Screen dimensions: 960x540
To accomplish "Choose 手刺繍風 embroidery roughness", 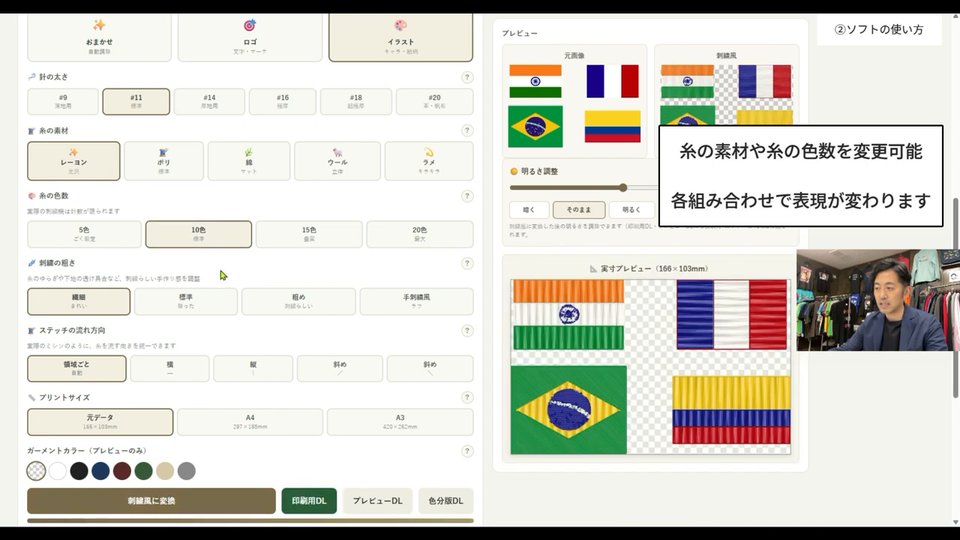I will point(416,301).
